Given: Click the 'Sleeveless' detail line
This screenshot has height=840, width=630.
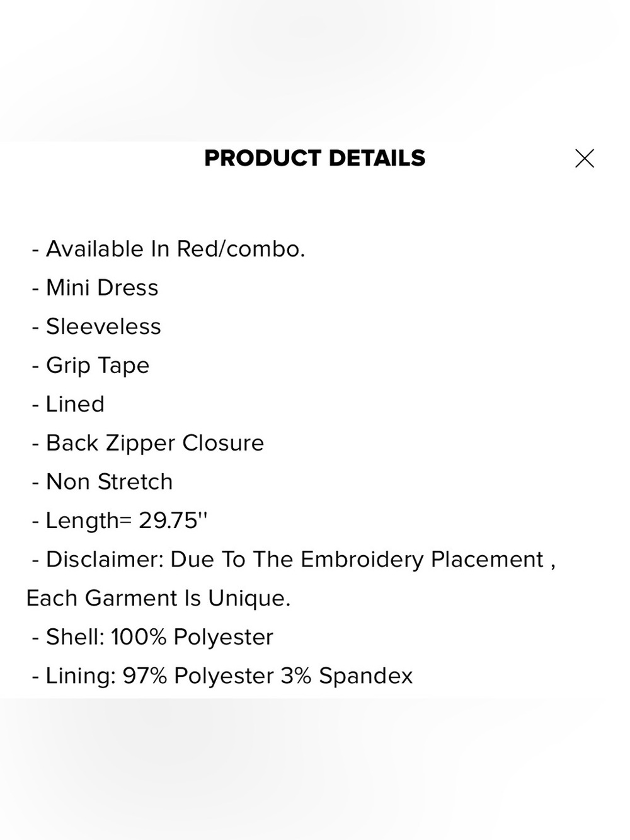Looking at the screenshot, I should [96, 326].
